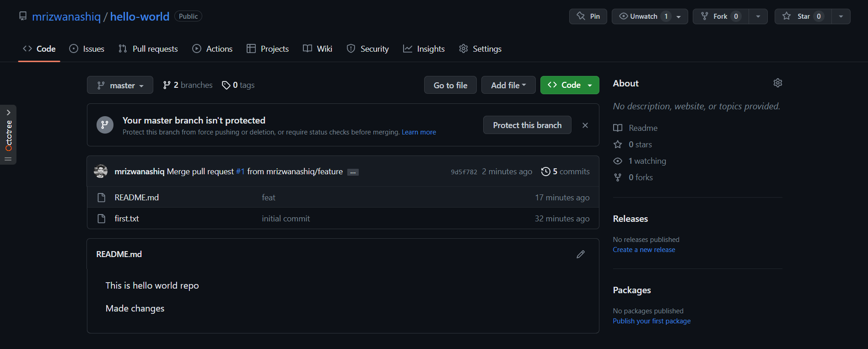Open the repository Settings tab
Viewport: 868px width, 349px height.
(x=480, y=49)
